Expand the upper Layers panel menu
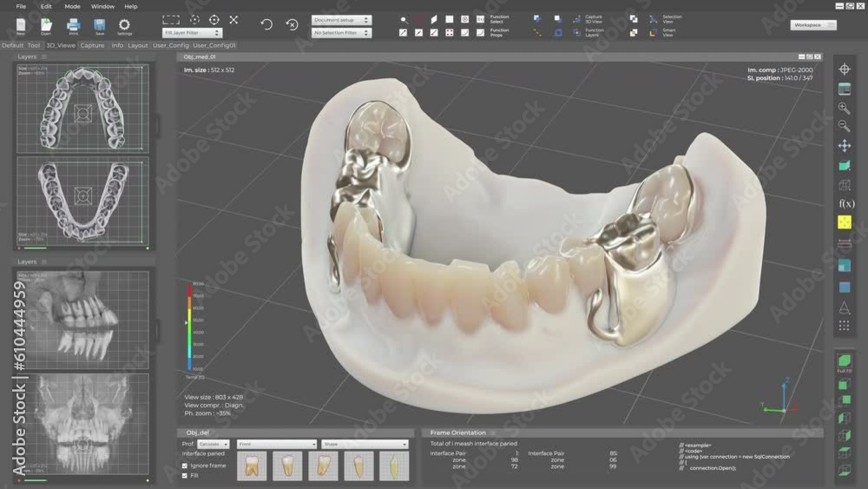 tap(43, 56)
